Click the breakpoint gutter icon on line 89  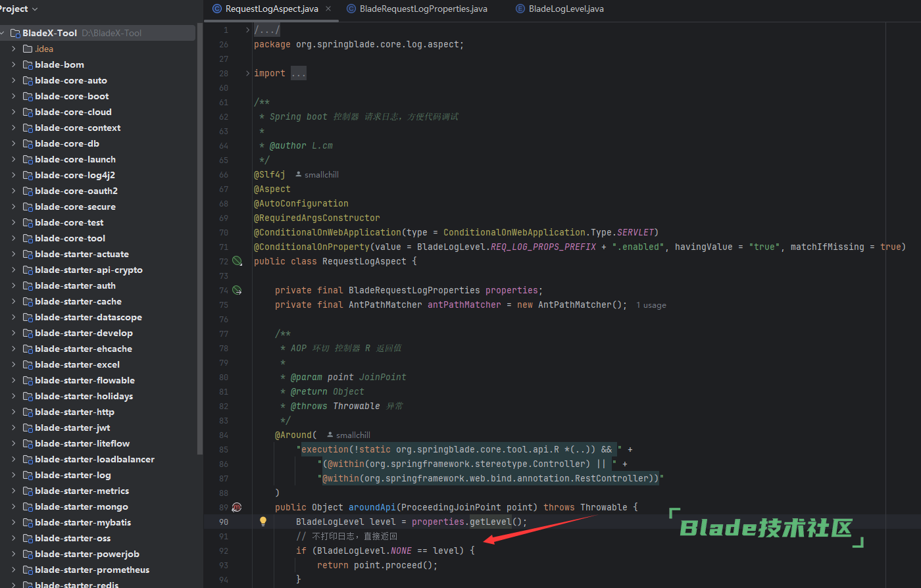237,507
